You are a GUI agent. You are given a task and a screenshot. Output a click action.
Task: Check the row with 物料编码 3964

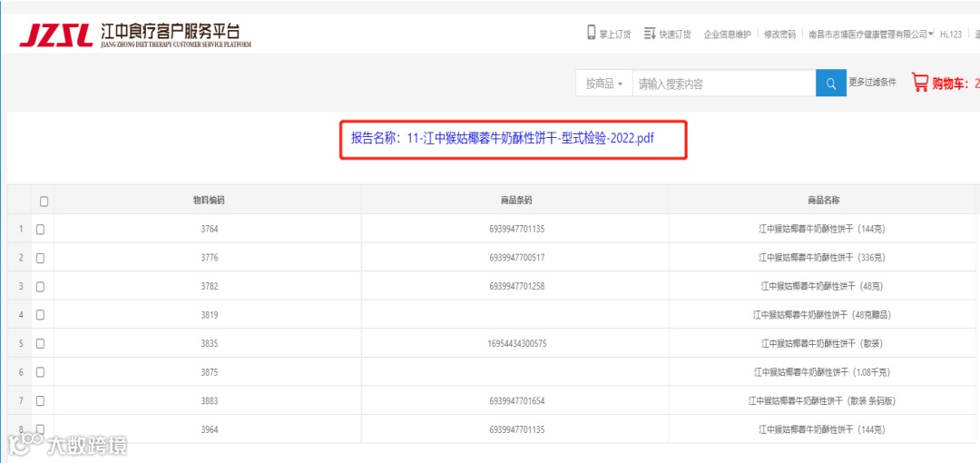[40, 429]
